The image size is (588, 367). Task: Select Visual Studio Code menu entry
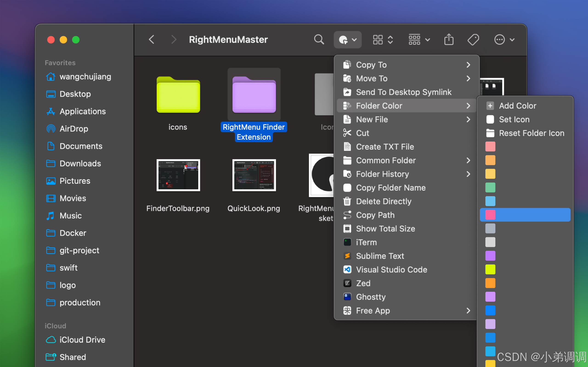click(391, 270)
